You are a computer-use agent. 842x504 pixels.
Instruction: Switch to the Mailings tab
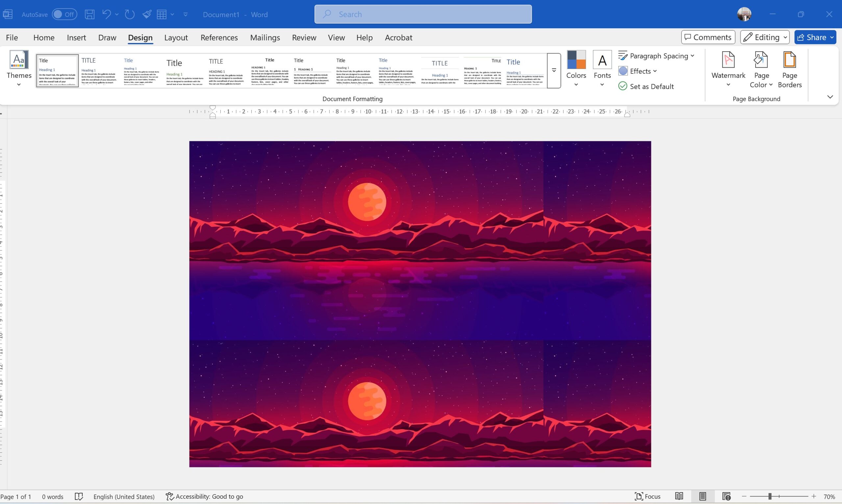click(x=265, y=37)
